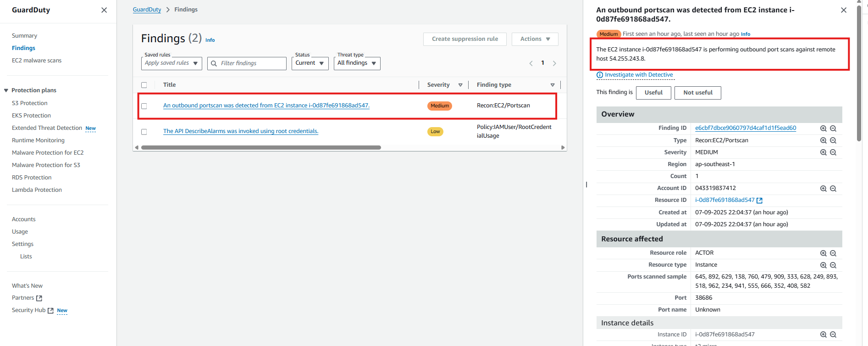Zoom out filter for Resource role row
The image size is (868, 346).
tap(833, 253)
